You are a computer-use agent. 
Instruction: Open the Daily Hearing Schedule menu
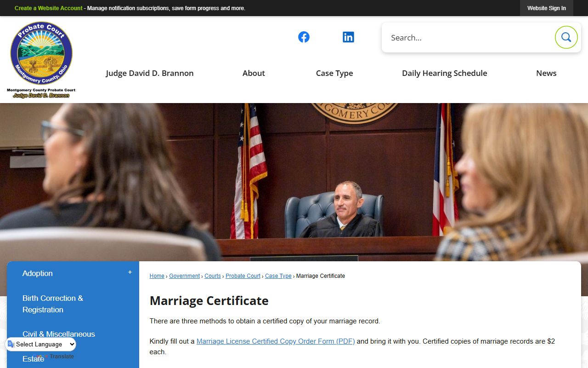tap(444, 73)
